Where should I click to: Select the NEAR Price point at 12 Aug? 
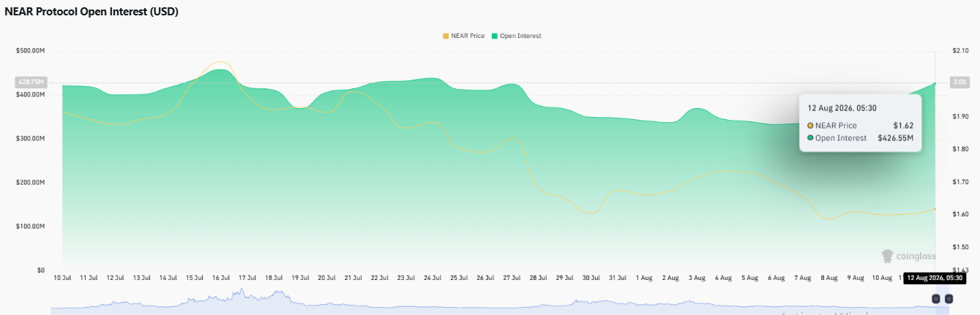click(935, 209)
